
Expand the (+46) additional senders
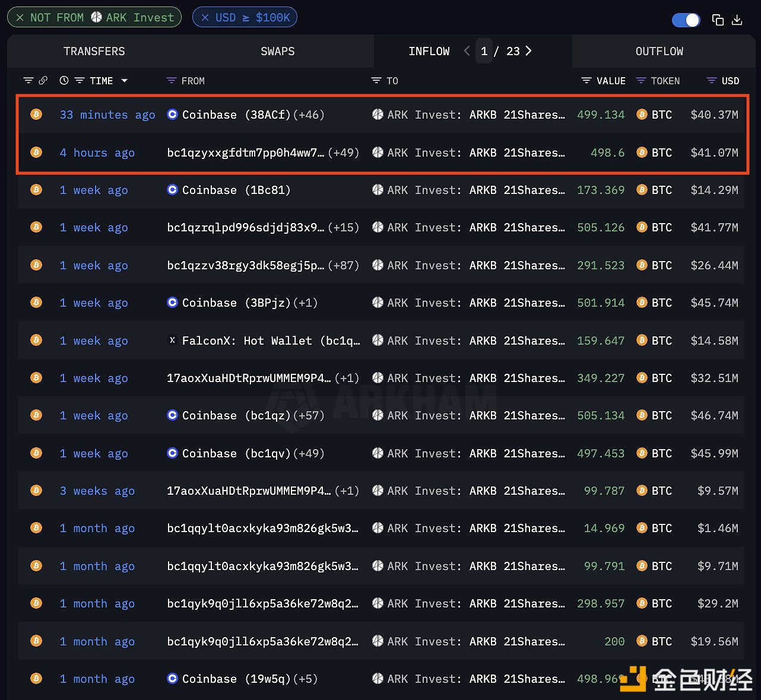click(x=308, y=115)
